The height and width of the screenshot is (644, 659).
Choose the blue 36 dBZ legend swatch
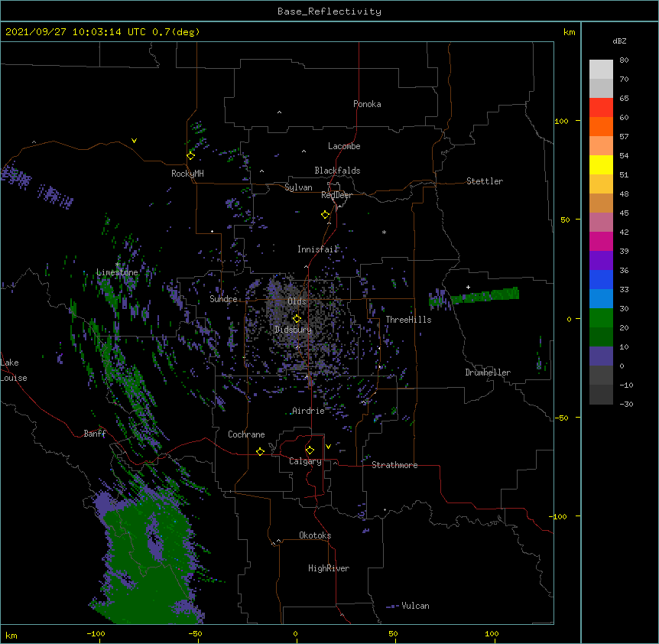click(601, 279)
